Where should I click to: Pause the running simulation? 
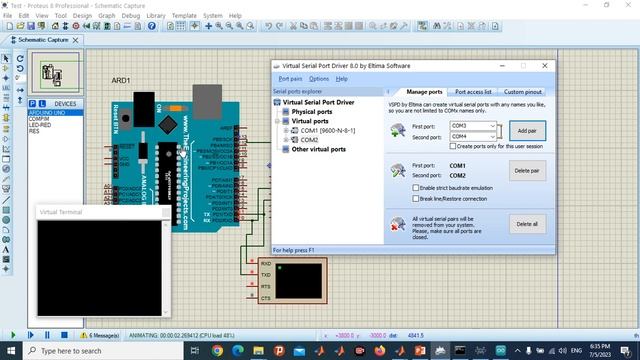(x=47, y=335)
